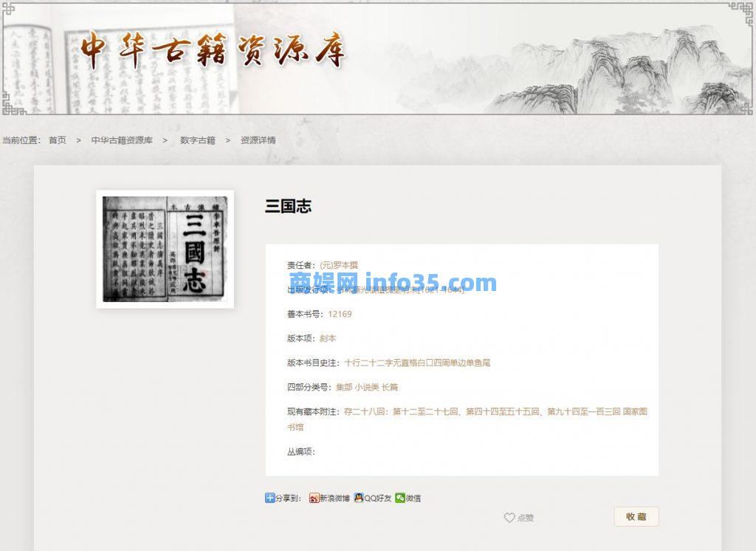
Task: Click the green WeChat share icon
Action: click(x=400, y=498)
